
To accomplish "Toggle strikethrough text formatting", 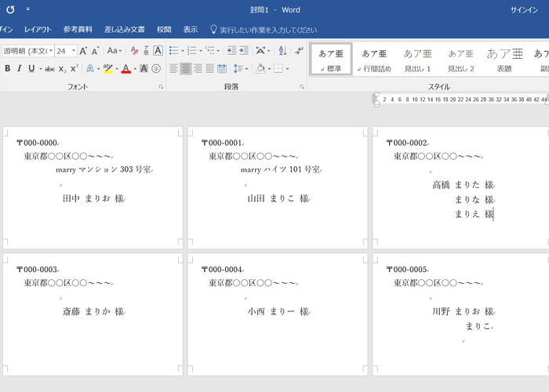I will click(50, 69).
